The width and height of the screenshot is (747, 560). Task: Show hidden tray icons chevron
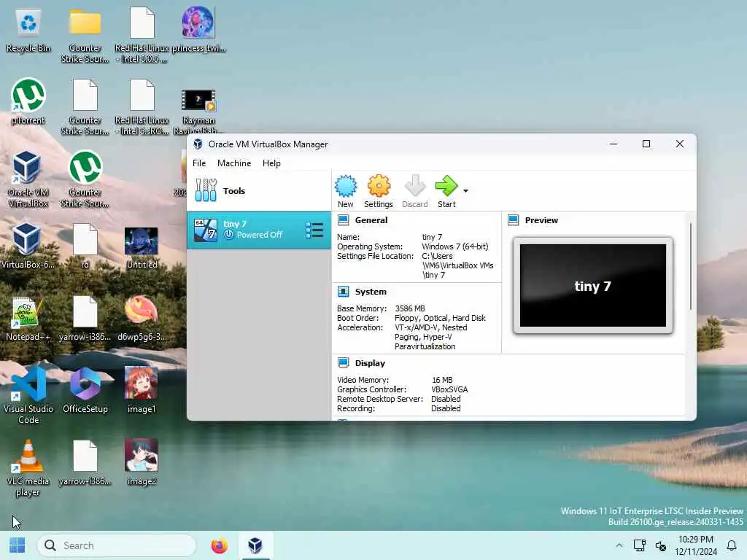tap(619, 545)
